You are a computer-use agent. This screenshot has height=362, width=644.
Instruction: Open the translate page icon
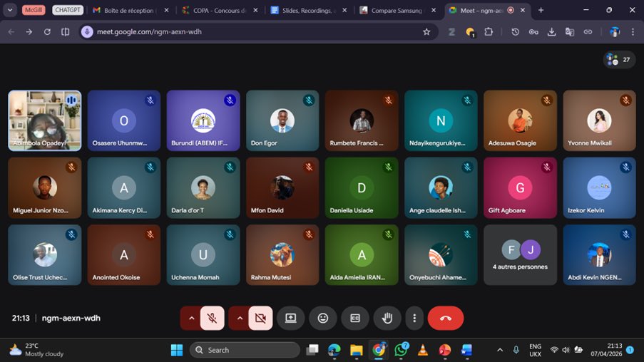[570, 31]
